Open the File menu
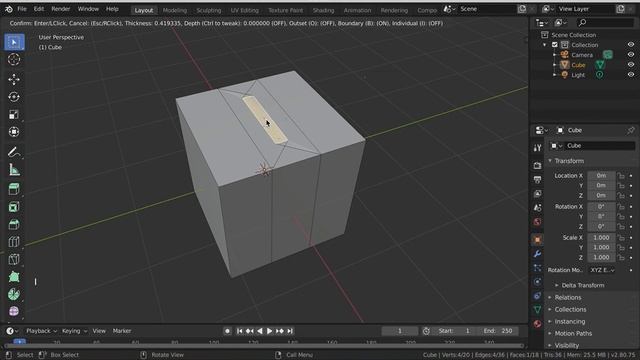The width and height of the screenshot is (640, 360). [22, 9]
